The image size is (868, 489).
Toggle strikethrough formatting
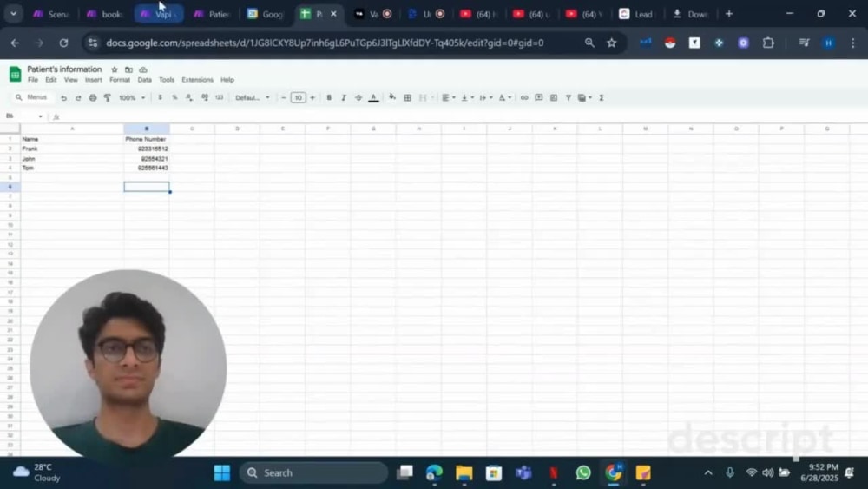(x=358, y=97)
